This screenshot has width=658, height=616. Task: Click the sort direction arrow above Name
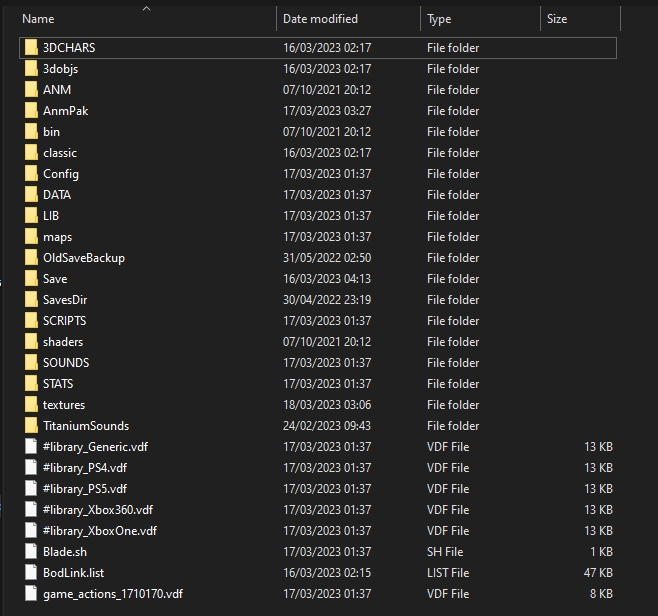[146, 8]
